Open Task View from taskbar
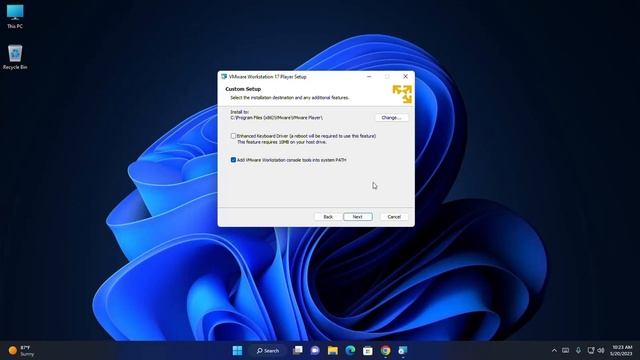 [298, 350]
